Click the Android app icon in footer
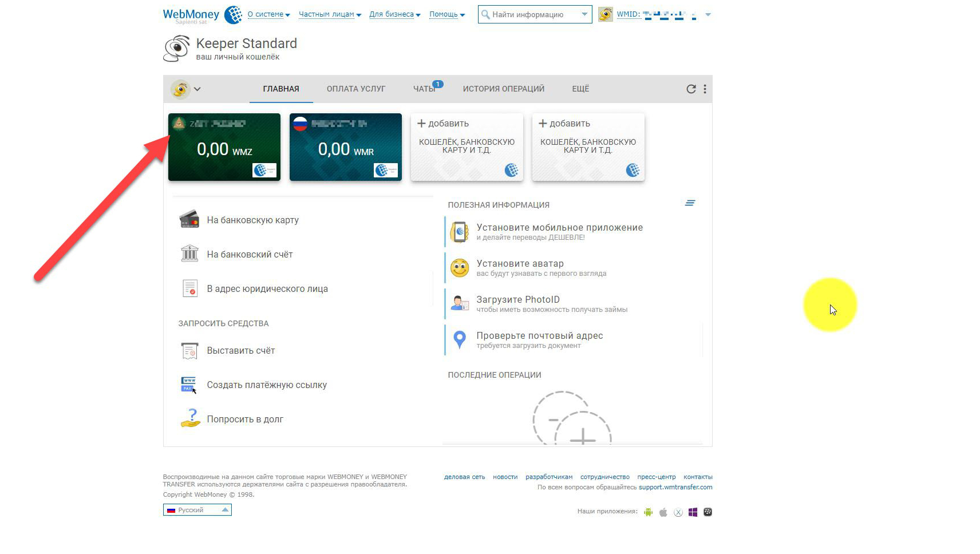Screen dimensions: 980x554 pyautogui.click(x=648, y=512)
